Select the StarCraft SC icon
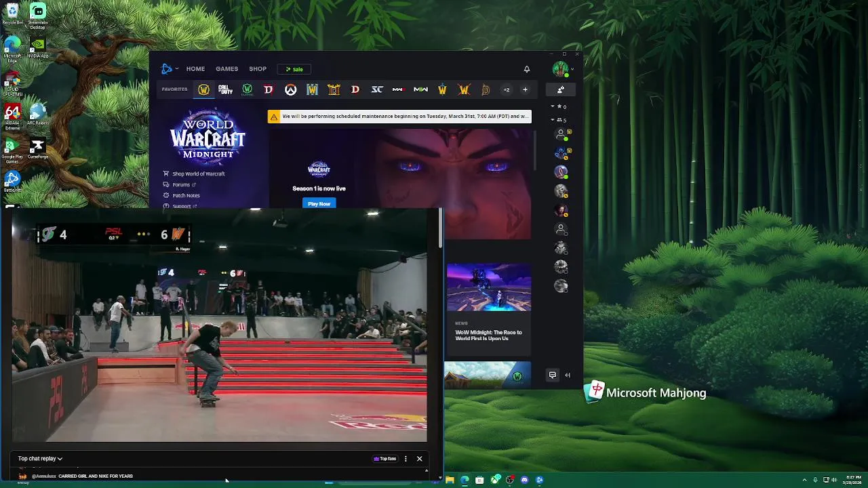Viewport: 868px width, 488px height. [x=377, y=89]
